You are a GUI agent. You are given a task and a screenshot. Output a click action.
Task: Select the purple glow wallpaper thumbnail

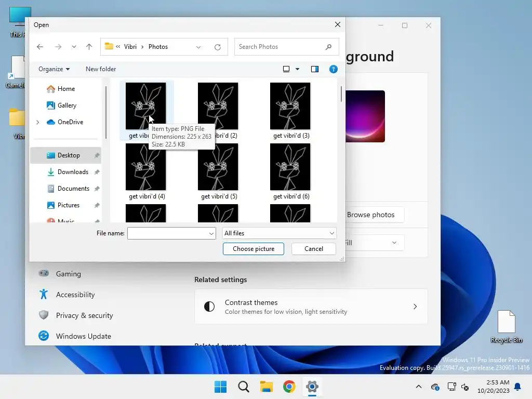click(x=365, y=116)
